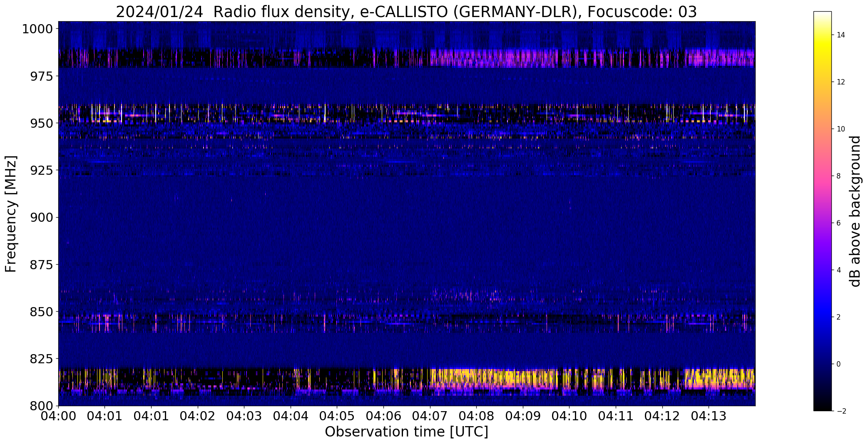Click the 04:04 time tick label

tap(291, 416)
